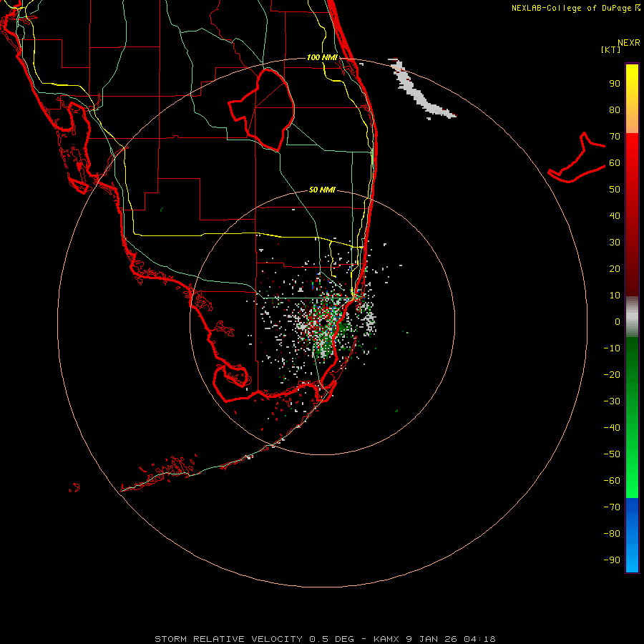This screenshot has width=644, height=644.
Task: Click the -40 value on the velocity scale
Action: [612, 428]
